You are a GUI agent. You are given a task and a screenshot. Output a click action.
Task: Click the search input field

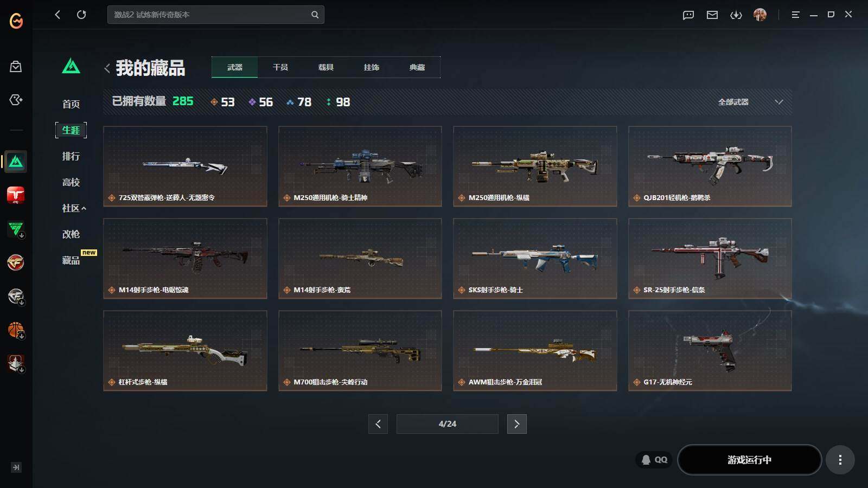pyautogui.click(x=209, y=15)
